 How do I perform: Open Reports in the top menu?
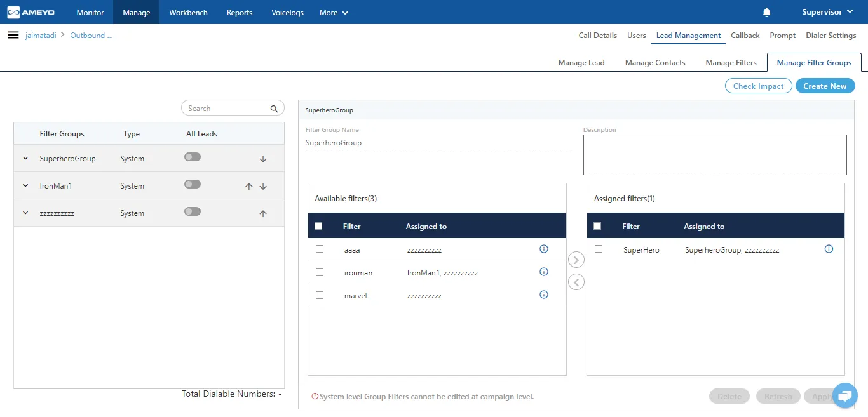pos(240,13)
